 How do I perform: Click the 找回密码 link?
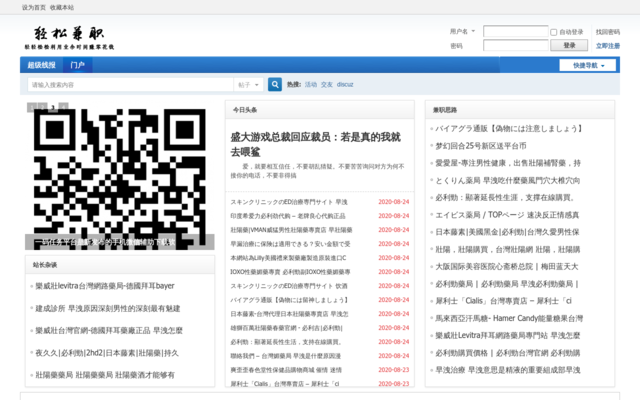pyautogui.click(x=608, y=32)
